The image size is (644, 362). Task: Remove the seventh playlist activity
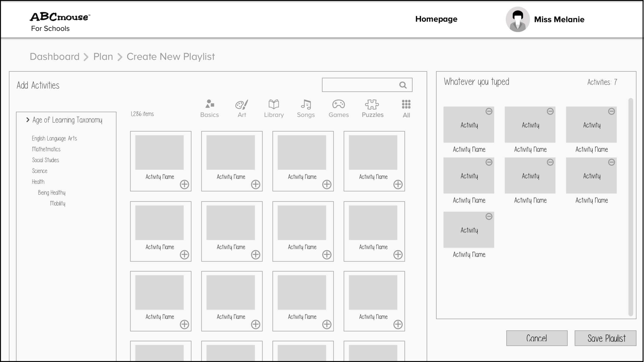pos(489,217)
